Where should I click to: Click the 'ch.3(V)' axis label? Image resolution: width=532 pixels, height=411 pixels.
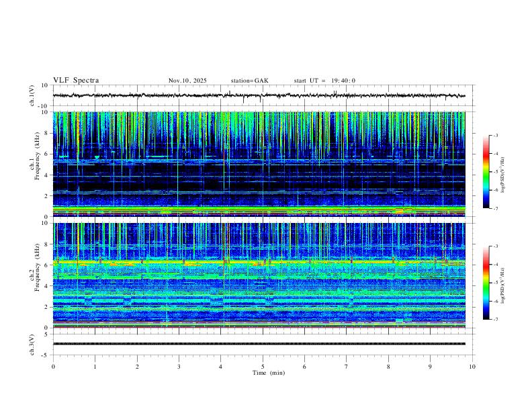point(32,345)
